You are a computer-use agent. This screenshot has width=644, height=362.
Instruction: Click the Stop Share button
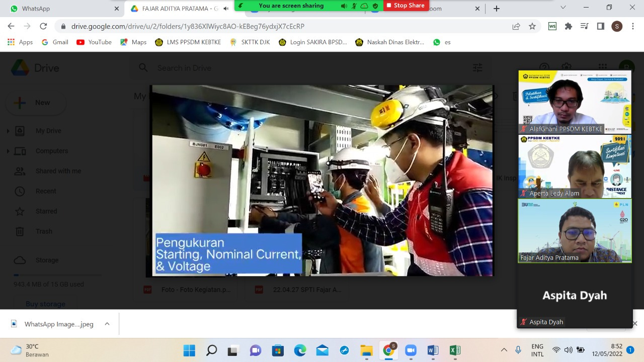[406, 6]
